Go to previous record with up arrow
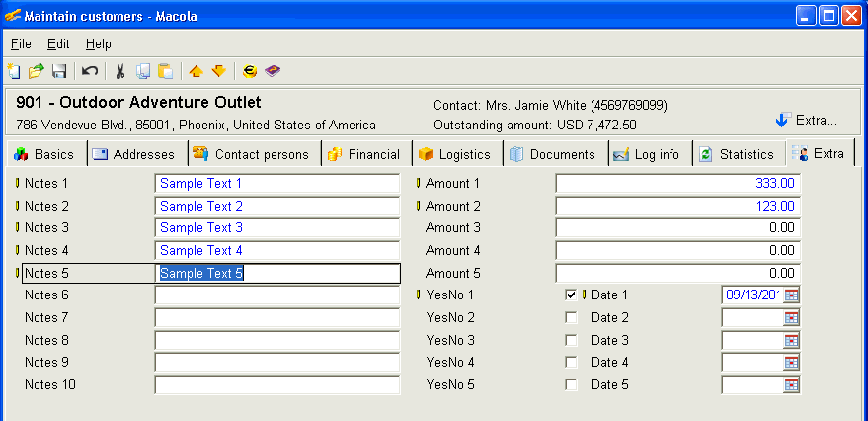Viewport: 868px width, 421px height. (x=196, y=71)
